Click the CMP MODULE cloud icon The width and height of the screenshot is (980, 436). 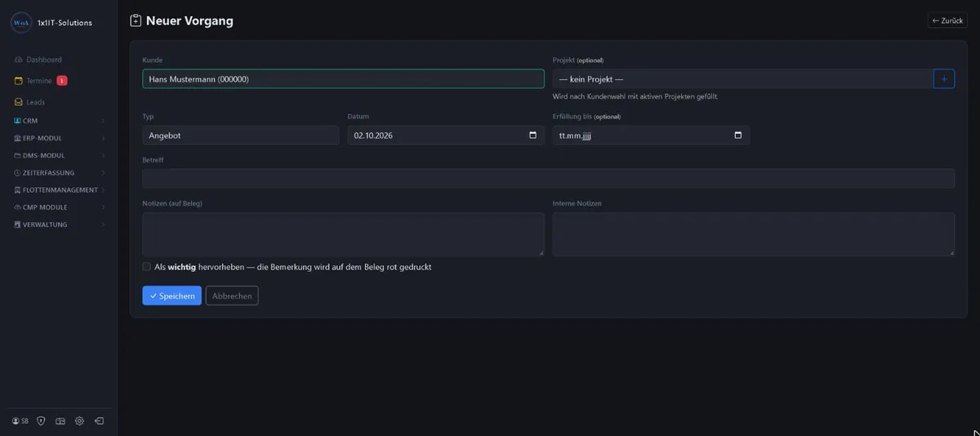pyautogui.click(x=17, y=207)
